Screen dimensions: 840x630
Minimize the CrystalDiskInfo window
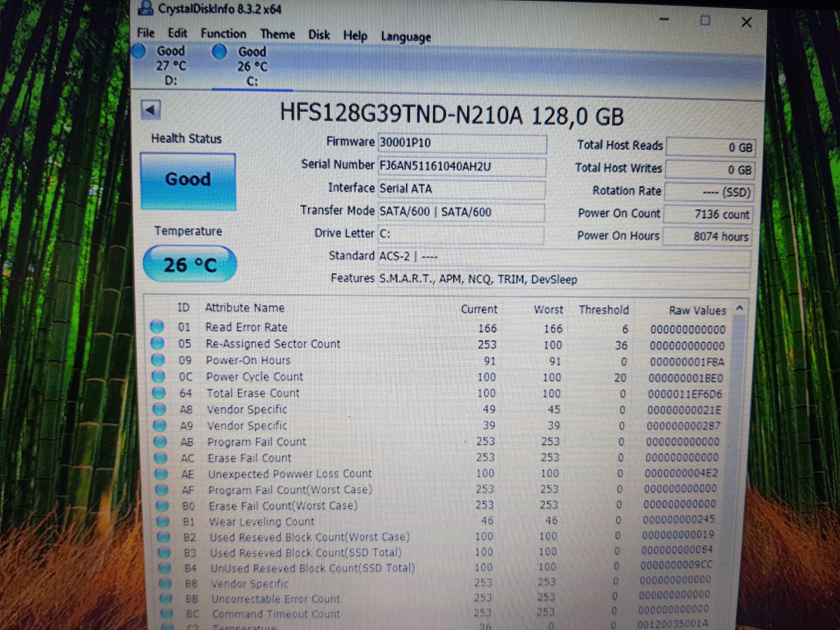(664, 19)
